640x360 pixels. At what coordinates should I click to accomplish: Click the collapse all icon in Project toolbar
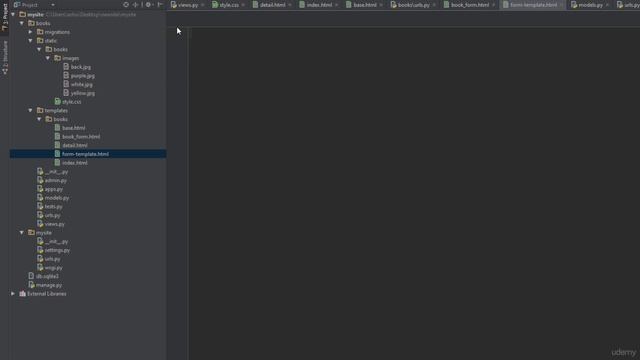click(x=136, y=4)
